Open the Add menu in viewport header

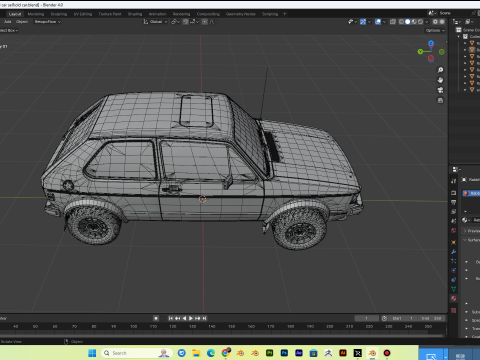tap(8, 22)
